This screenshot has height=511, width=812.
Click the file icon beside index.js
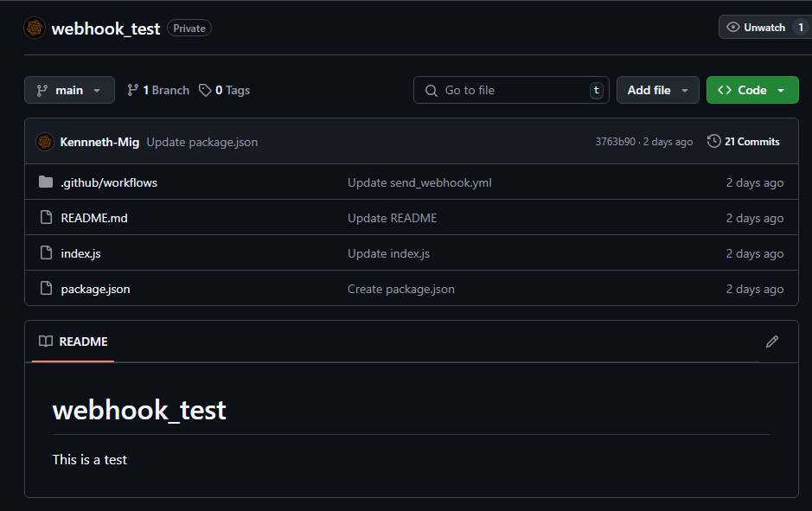[x=46, y=253]
